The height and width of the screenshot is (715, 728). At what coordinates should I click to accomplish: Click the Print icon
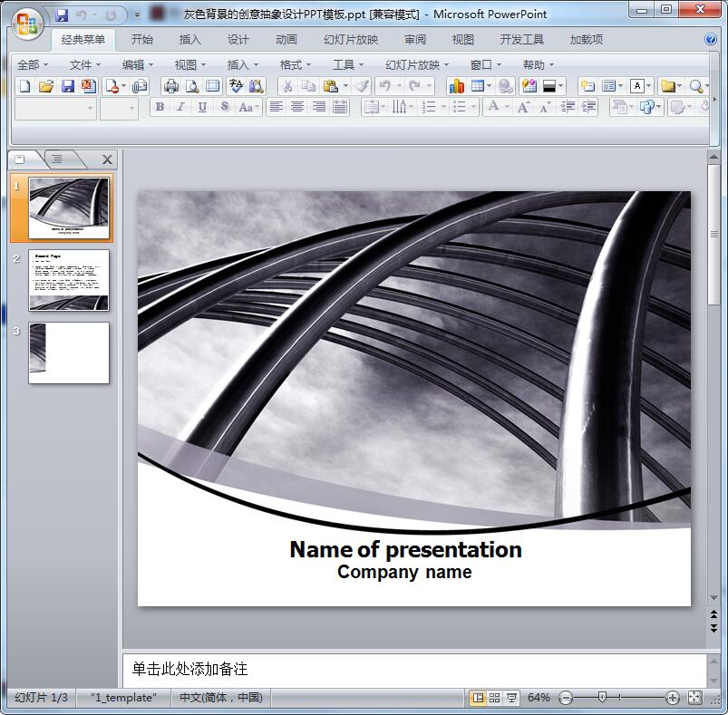tap(171, 86)
